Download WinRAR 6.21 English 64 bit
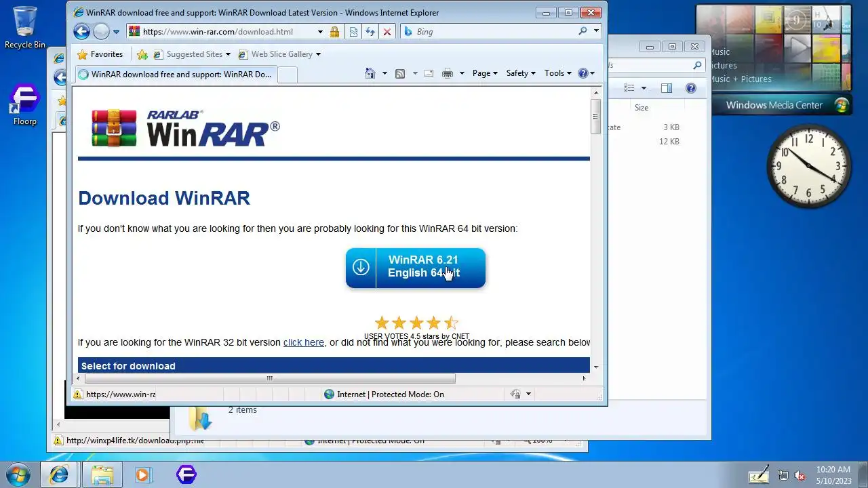 tap(416, 268)
